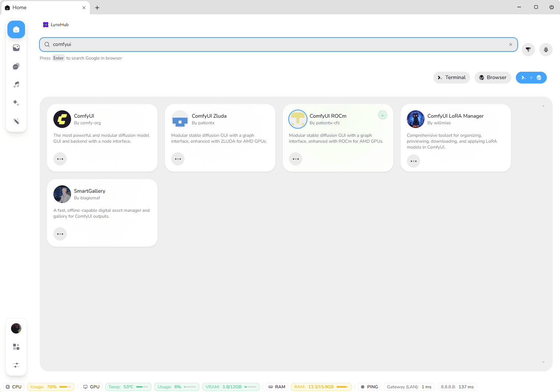Click the SmartGallery card avatar
The width and height of the screenshot is (560, 392).
click(x=62, y=194)
